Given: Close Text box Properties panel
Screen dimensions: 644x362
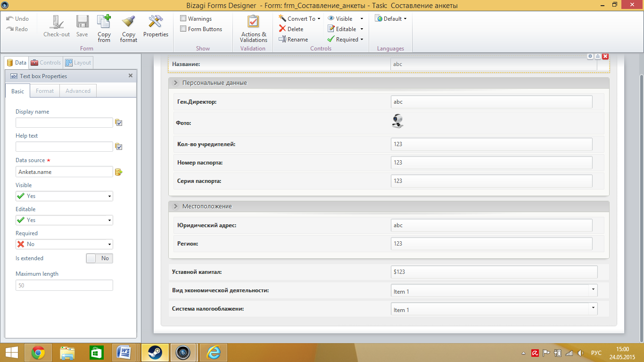Looking at the screenshot, I should coord(131,75).
